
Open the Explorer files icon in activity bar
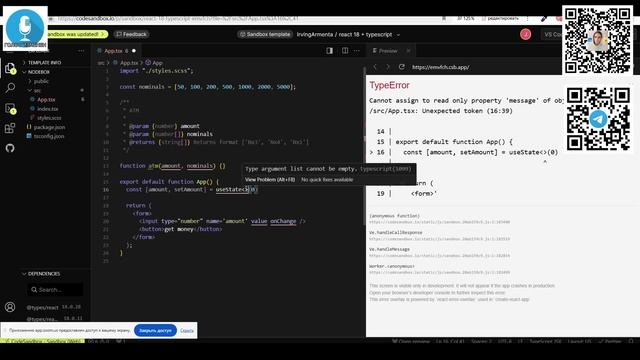point(10,68)
